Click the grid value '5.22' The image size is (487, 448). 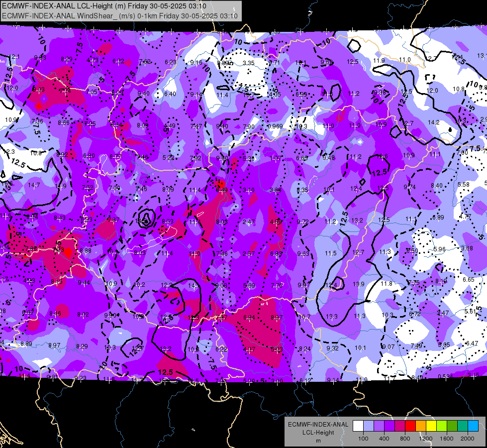pyautogui.click(x=168, y=158)
